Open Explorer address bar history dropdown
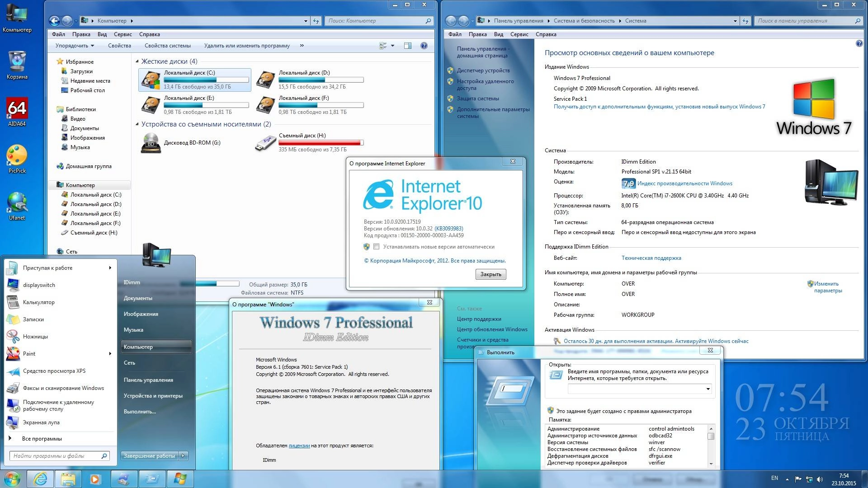Screen dimensions: 868x488 click(306, 21)
